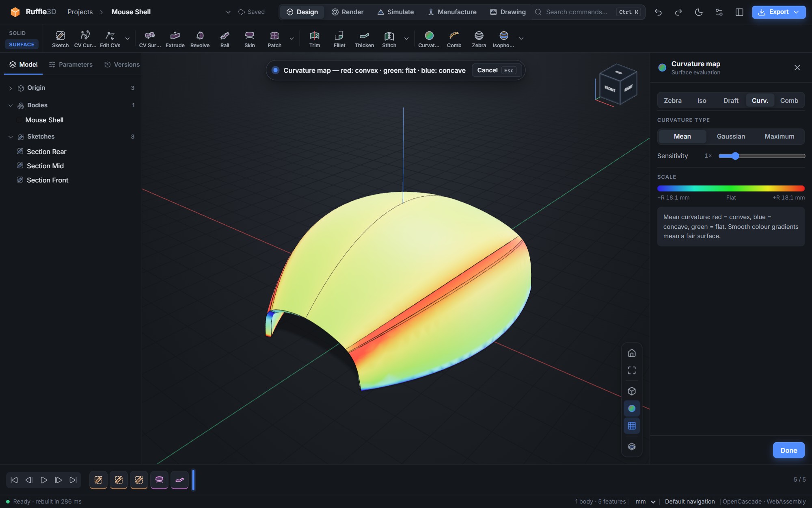Activate the Trim tool
The width and height of the screenshot is (812, 508).
(x=315, y=39)
